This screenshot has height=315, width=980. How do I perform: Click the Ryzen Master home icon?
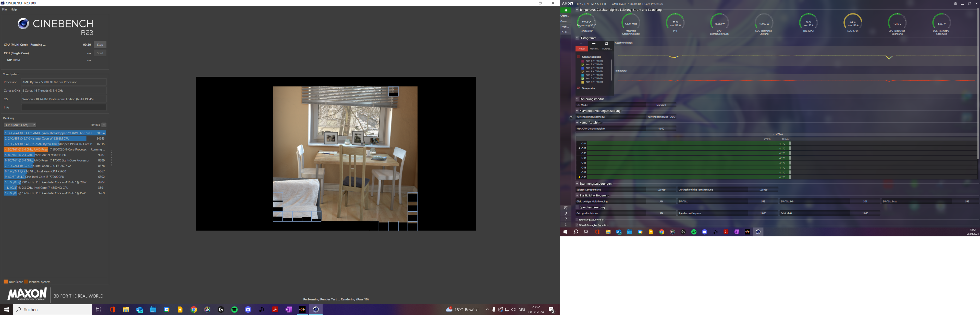point(566,10)
